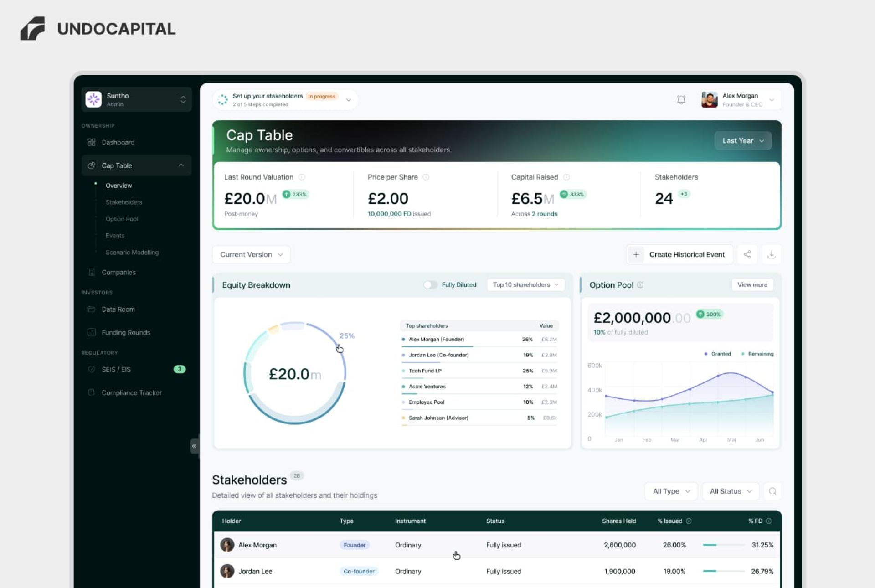Open Data Room in the sidebar
875x588 pixels.
[x=118, y=309]
